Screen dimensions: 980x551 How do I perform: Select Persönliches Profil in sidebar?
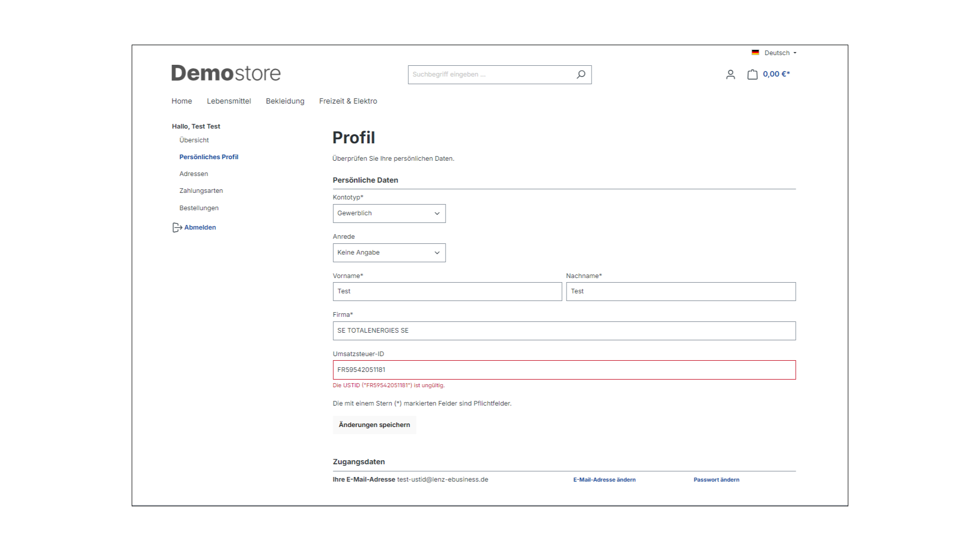(x=209, y=157)
